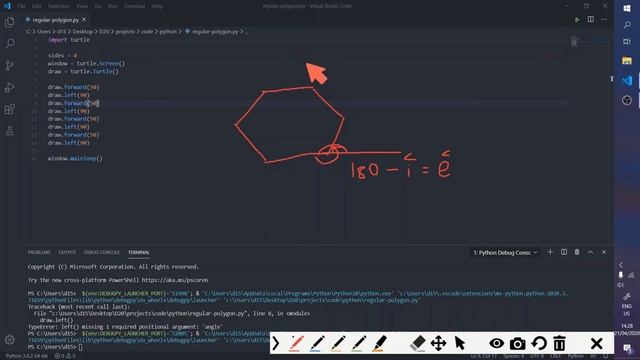Viewport: 640px width, 360px height.
Task: Open the View menu
Action: coord(82,6)
